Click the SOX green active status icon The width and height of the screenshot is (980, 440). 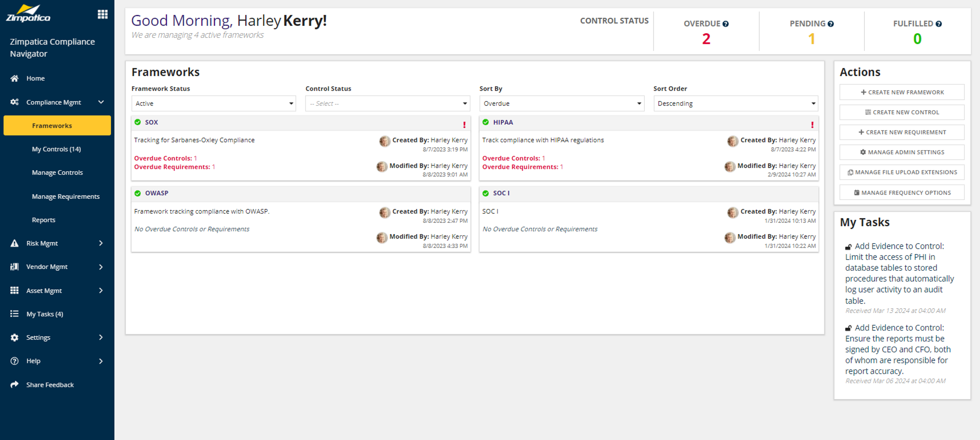(x=138, y=122)
